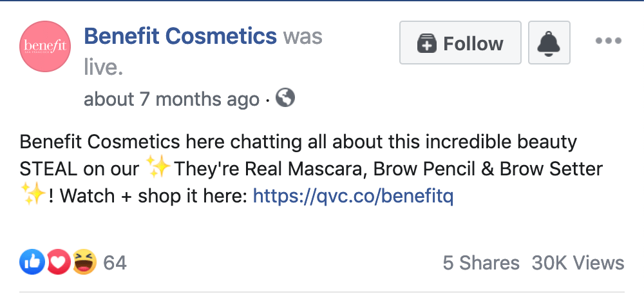The width and height of the screenshot is (644, 294).
Task: Click the globe public audience icon
Action: point(285,98)
